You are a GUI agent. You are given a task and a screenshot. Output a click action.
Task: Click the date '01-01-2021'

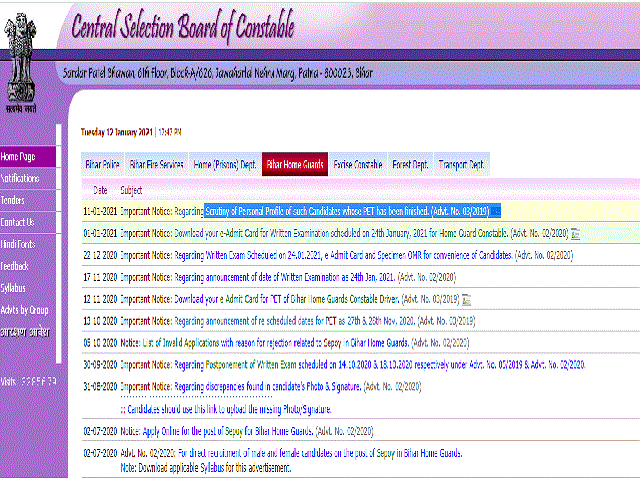click(100, 233)
